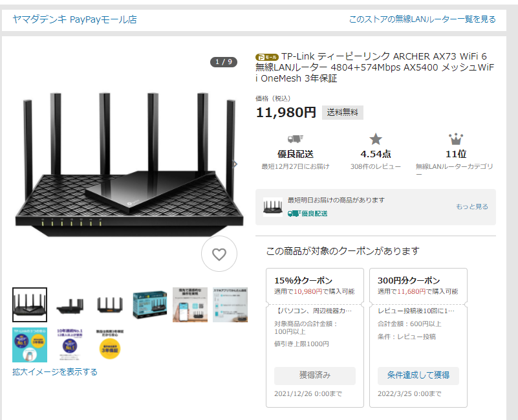
Task: Click the text 最短明日お届けの商品があります
Action: [336, 200]
